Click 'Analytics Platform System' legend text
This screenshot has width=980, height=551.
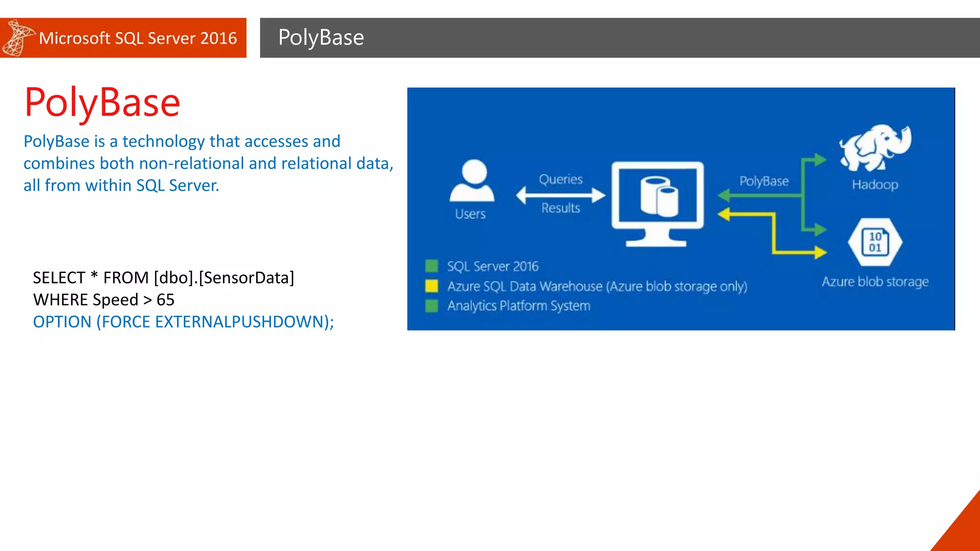click(x=519, y=306)
